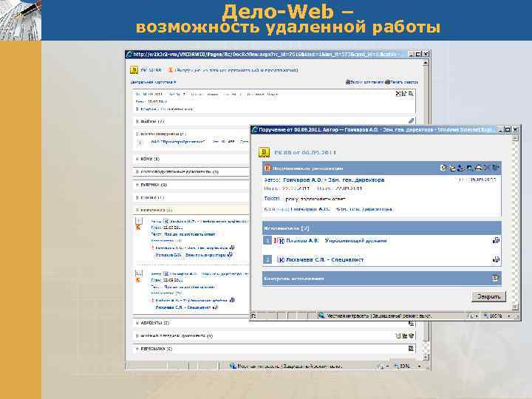Click the yellow 'В' document icon in the Поручение window
This screenshot has height=399, width=532.
coord(264,152)
